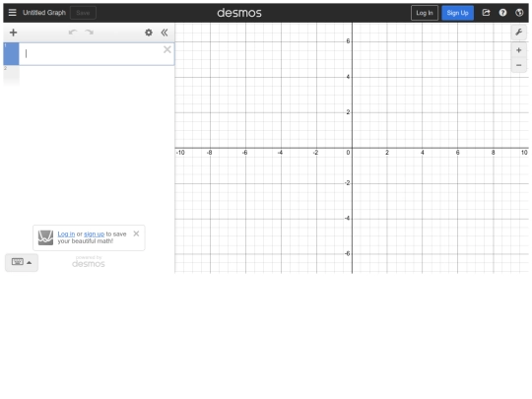Click the desmos logo in header
The image size is (532, 399).
click(239, 13)
